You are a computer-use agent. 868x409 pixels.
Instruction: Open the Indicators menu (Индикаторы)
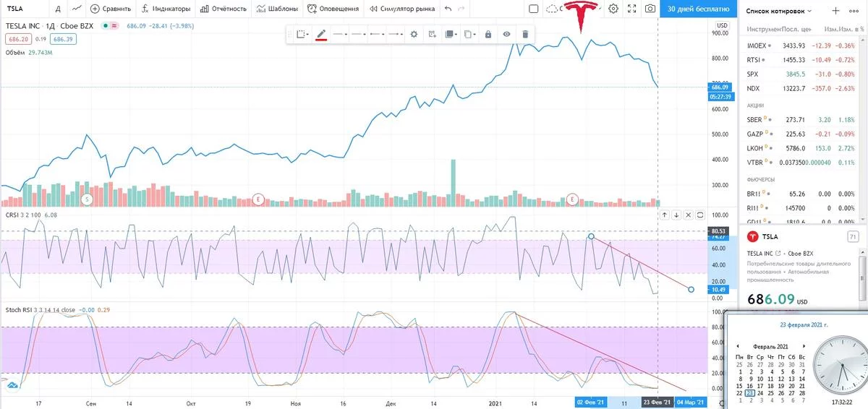(x=166, y=9)
